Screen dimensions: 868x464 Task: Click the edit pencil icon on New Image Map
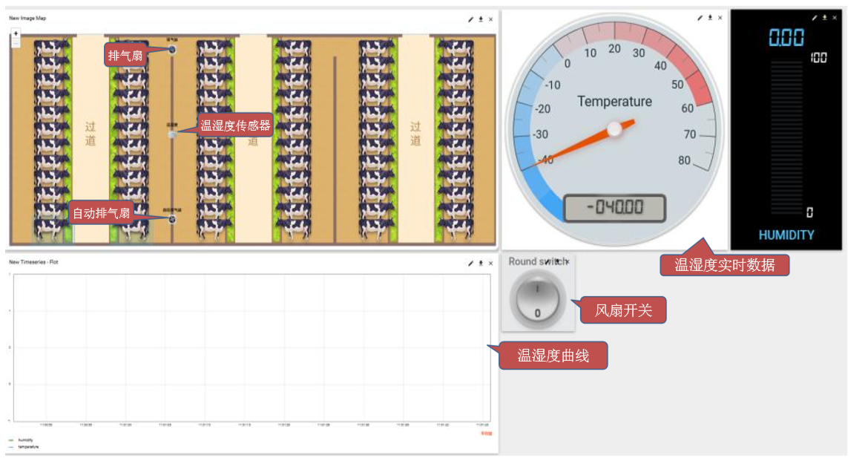click(x=471, y=19)
